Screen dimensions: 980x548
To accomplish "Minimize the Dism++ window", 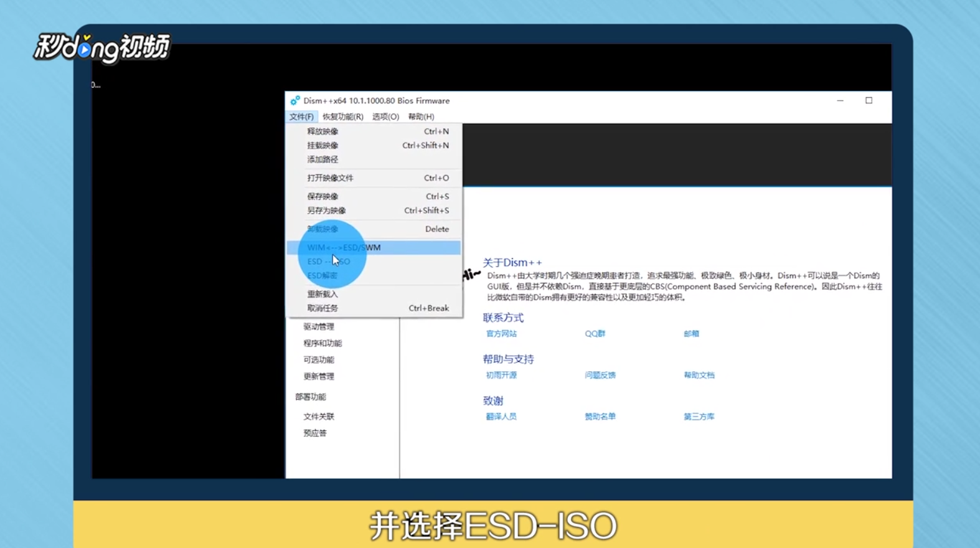I will (840, 100).
